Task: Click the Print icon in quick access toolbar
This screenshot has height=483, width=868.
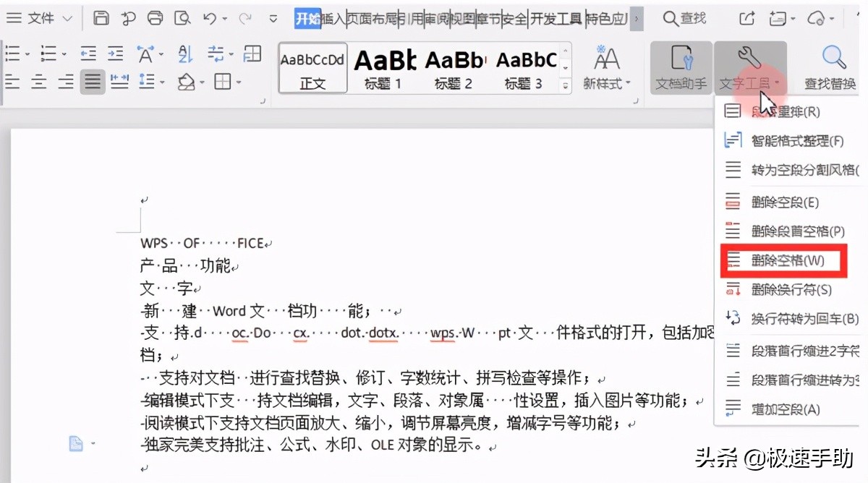Action: coord(155,18)
